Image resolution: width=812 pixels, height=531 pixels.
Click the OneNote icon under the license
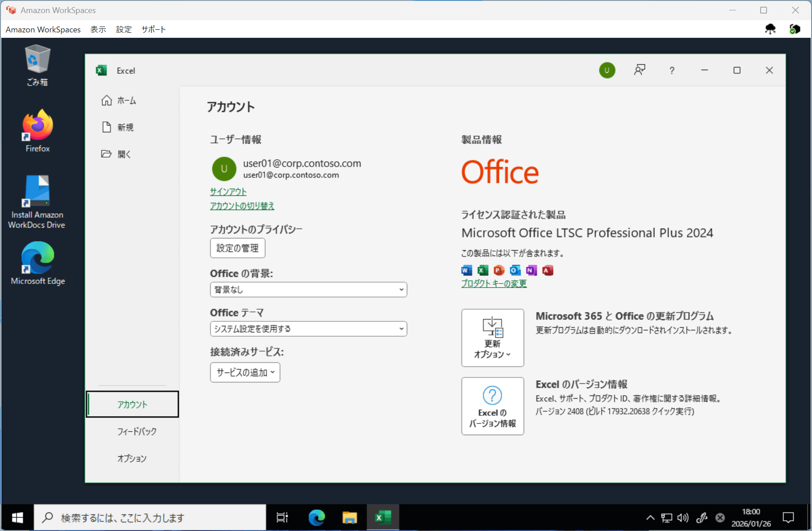pyautogui.click(x=531, y=270)
